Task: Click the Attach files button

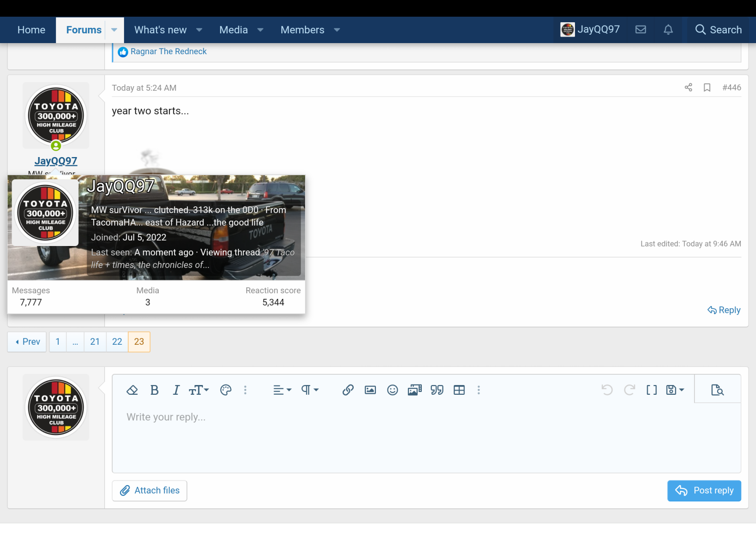Action: 150,490
